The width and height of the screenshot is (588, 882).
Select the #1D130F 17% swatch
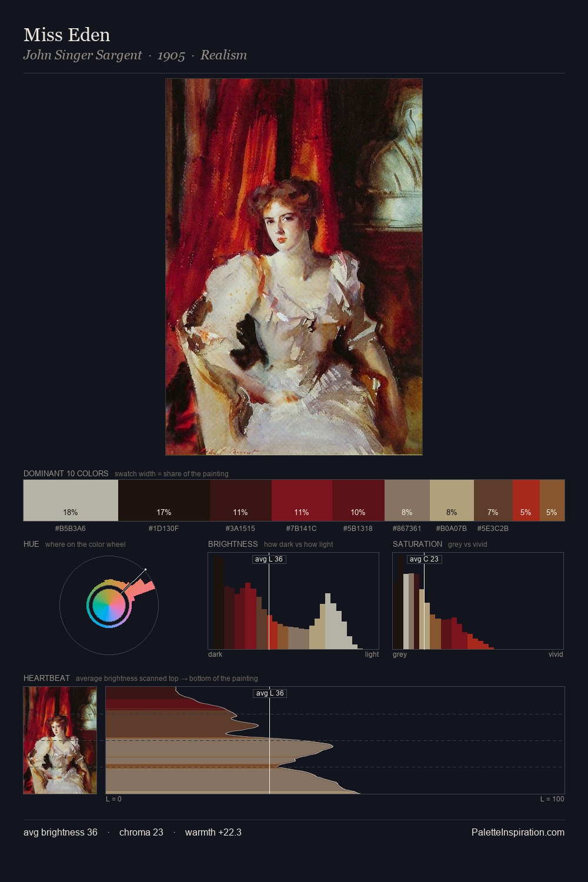pos(164,500)
